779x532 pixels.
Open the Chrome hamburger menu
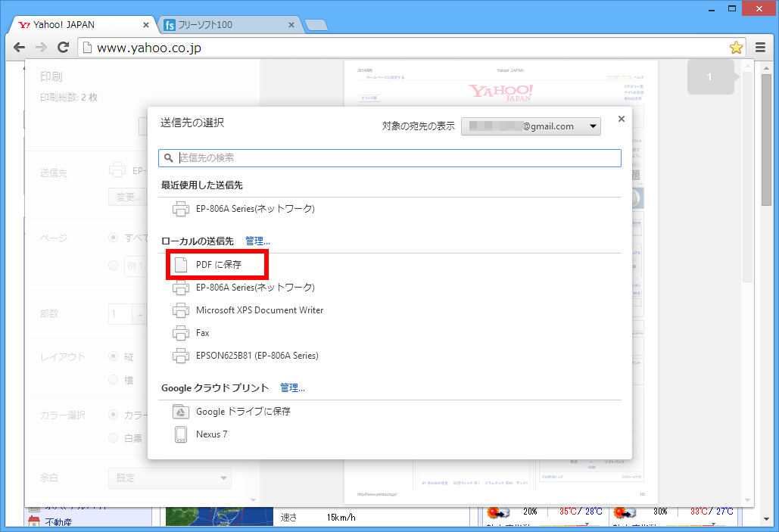760,47
